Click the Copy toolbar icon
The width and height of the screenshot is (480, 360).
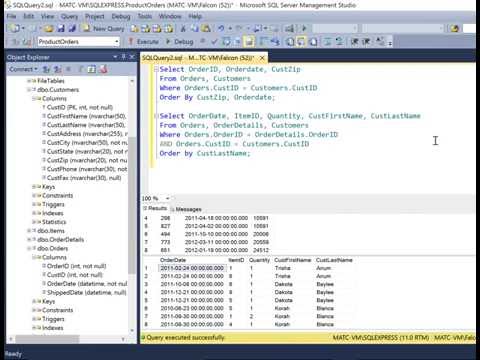[195, 29]
